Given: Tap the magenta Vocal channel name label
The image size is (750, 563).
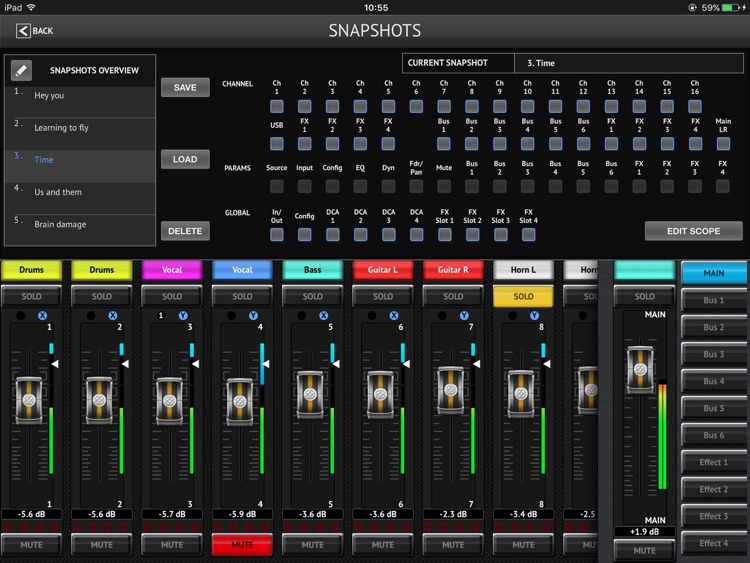Looking at the screenshot, I should coord(172,270).
